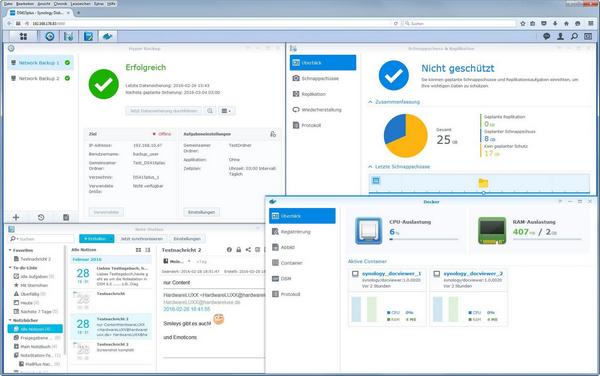
Task: Open notebook dropdown under Testnachricht 2 title
Action: (x=189, y=262)
